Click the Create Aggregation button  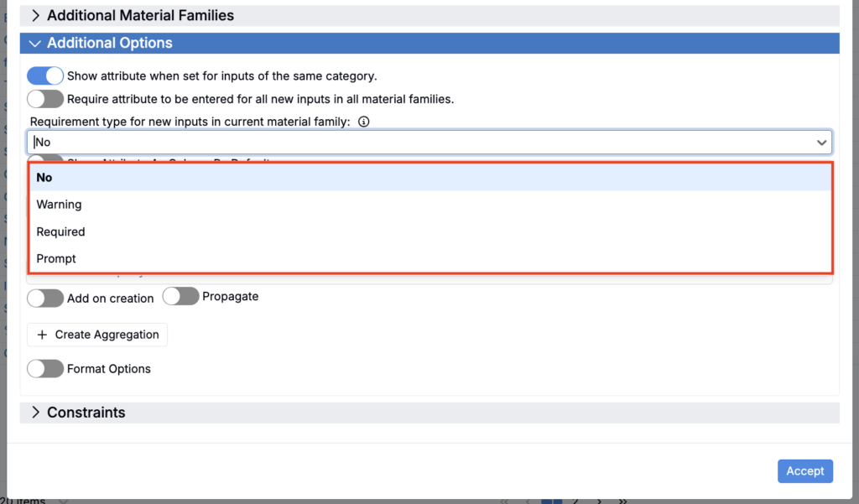(x=97, y=335)
